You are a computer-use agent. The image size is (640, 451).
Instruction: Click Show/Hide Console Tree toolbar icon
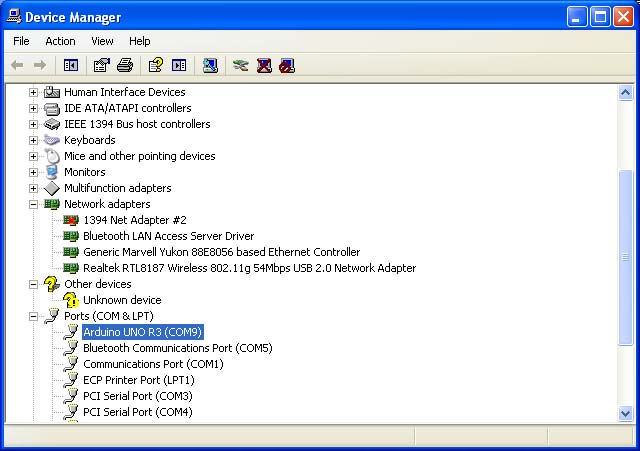(x=71, y=65)
